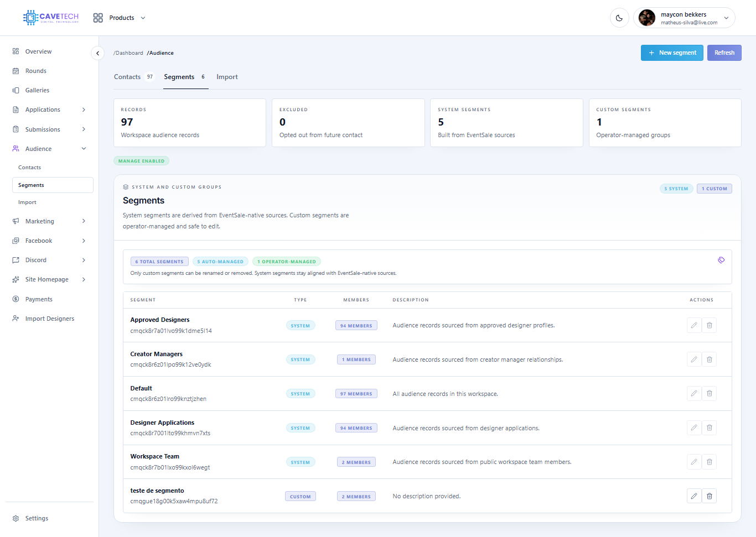The height and width of the screenshot is (537, 756).
Task: Edit the Creator Managers segment
Action: (x=694, y=359)
